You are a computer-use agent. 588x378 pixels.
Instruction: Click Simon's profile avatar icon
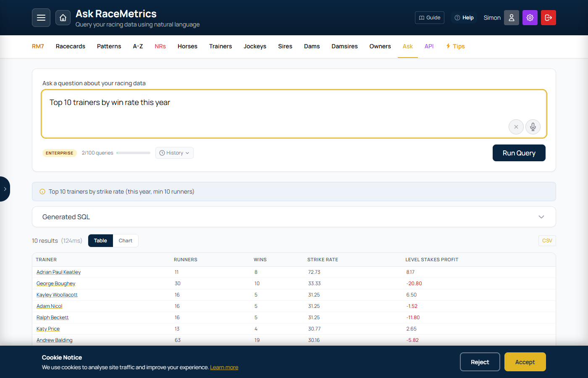[x=511, y=17]
